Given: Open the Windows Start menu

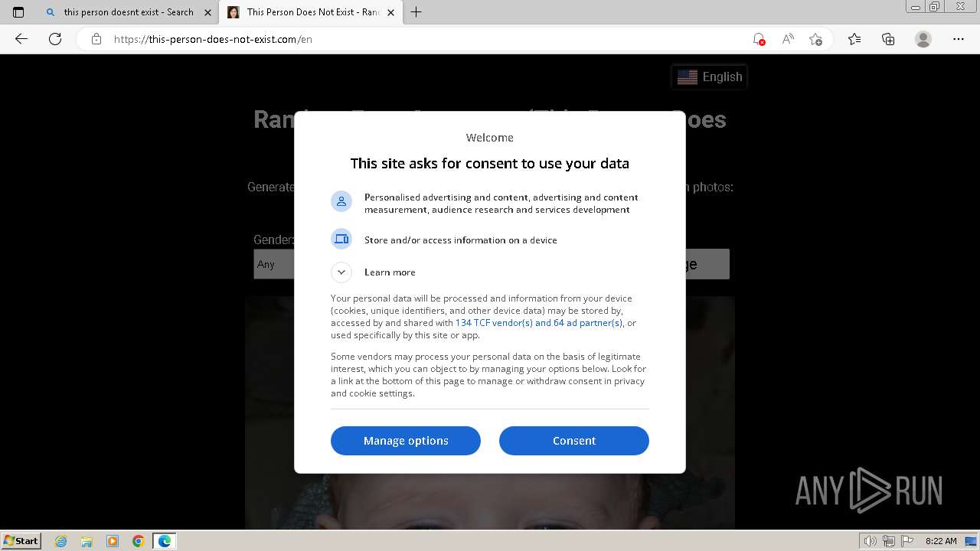Looking at the screenshot, I should coord(21,540).
